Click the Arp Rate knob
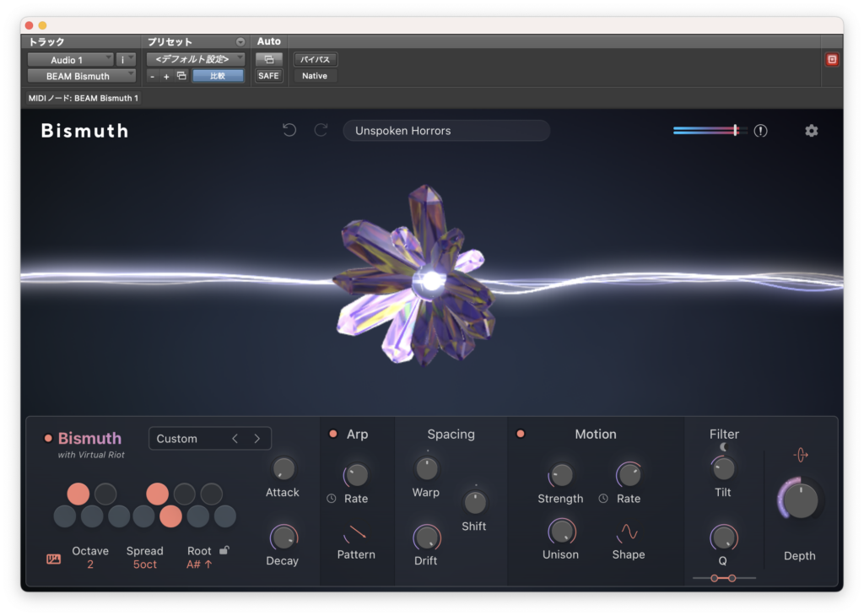 coord(357,474)
